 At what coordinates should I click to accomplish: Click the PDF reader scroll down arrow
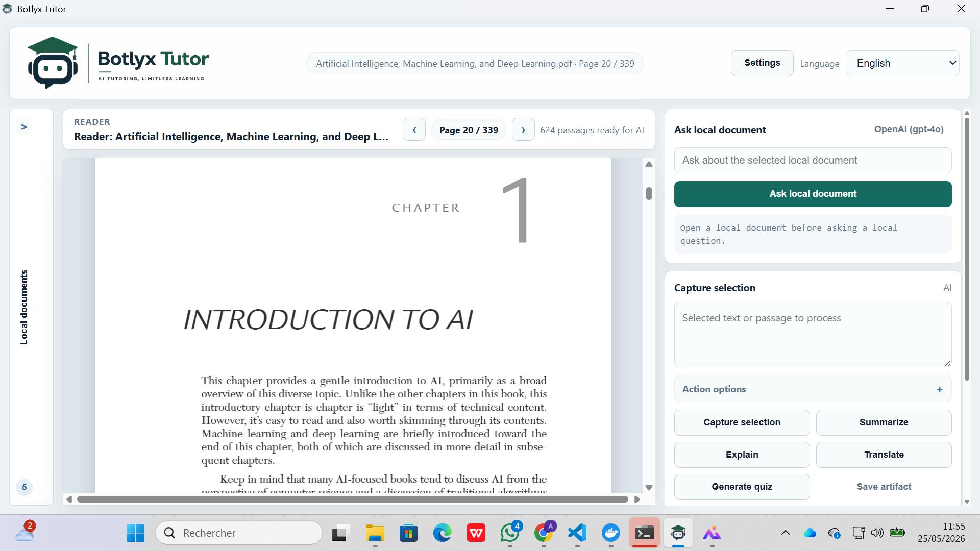click(649, 488)
